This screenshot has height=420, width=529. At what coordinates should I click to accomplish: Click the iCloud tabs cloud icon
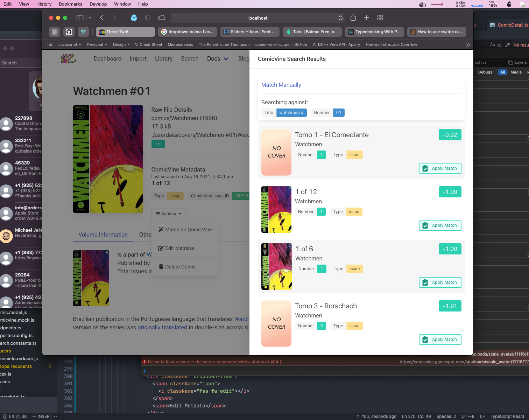pyautogui.click(x=162, y=18)
